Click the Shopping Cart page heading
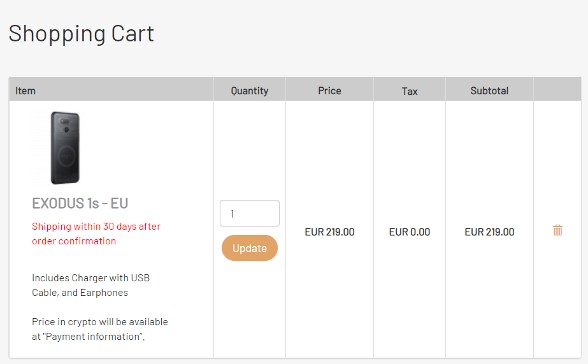The width and height of the screenshot is (588, 364). coord(81,34)
